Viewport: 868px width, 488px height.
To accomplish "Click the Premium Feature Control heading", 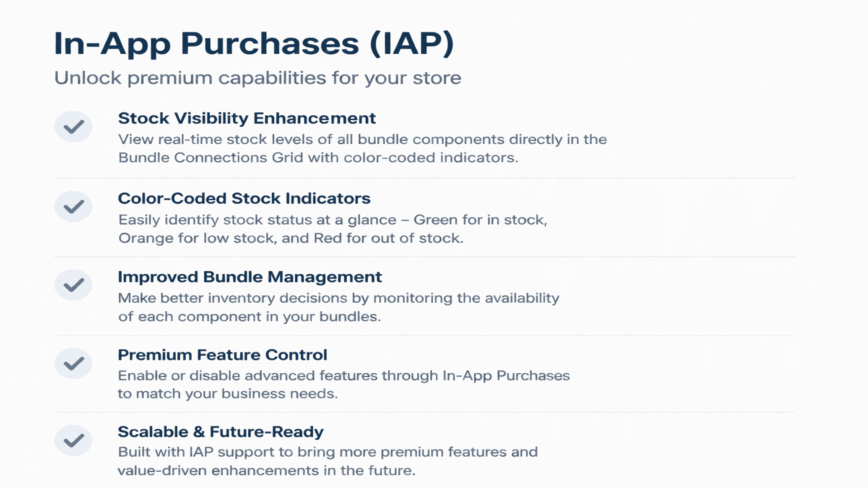I will [222, 355].
